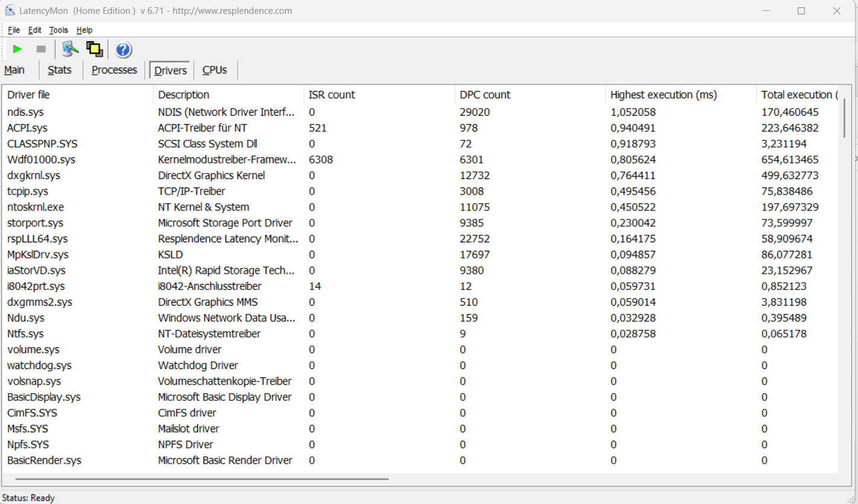Select the CPUs tab
This screenshot has width=858, height=504.
pyautogui.click(x=214, y=70)
